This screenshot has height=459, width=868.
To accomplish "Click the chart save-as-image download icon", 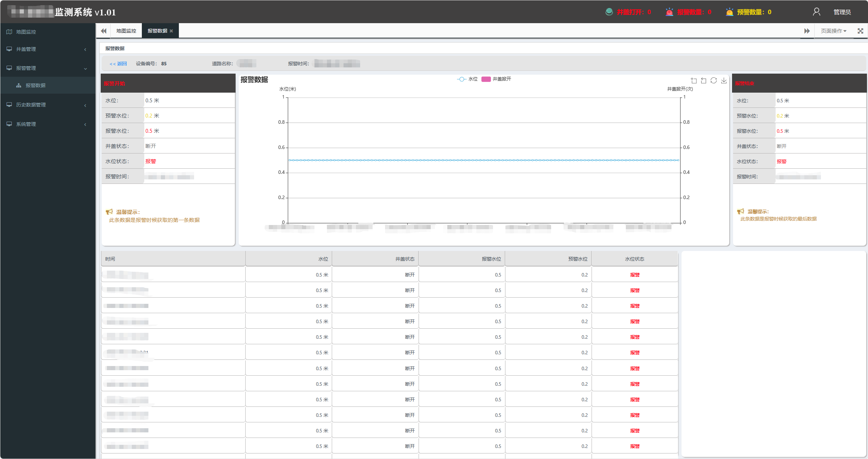I will point(724,81).
